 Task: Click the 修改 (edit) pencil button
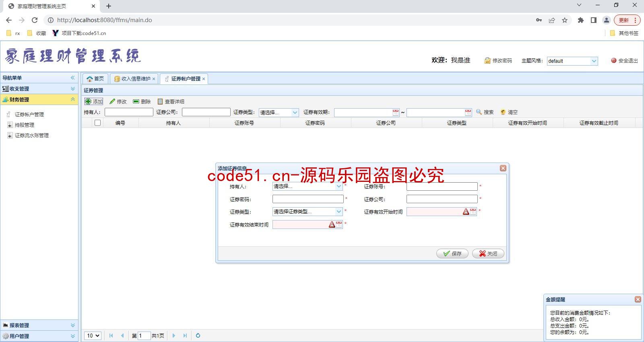[118, 101]
